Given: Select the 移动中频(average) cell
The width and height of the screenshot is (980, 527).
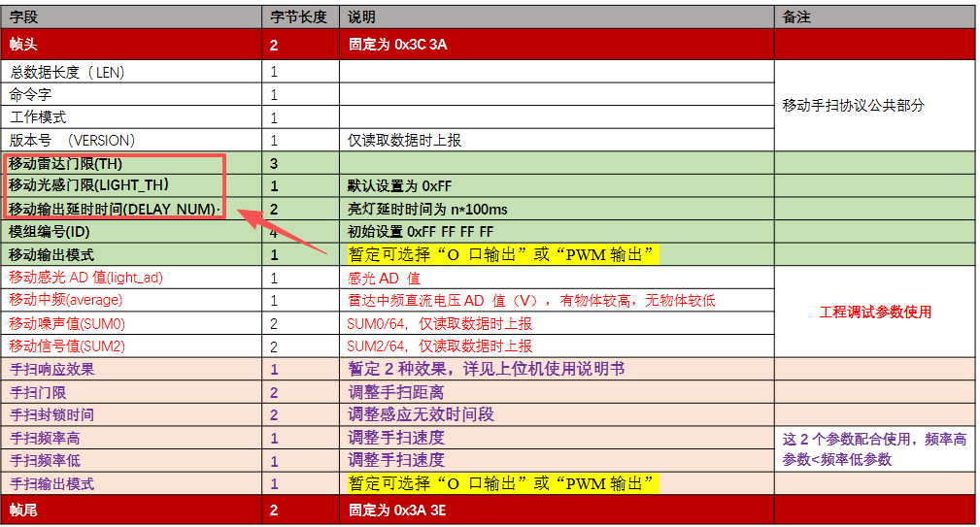Looking at the screenshot, I should pyautogui.click(x=131, y=300).
